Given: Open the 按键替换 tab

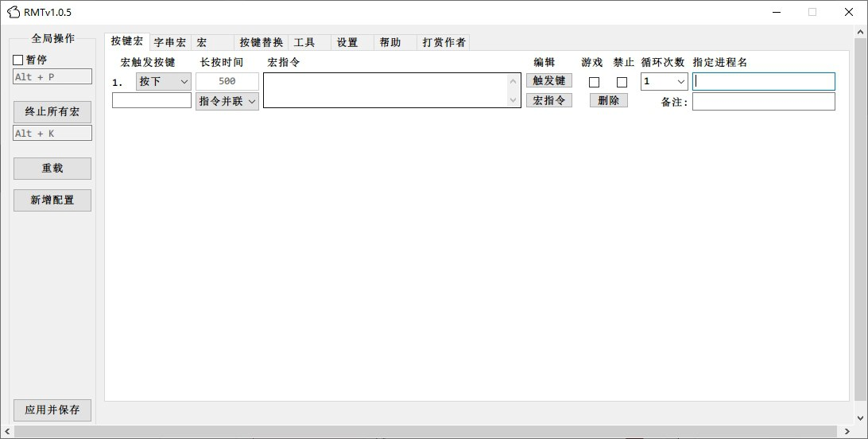Looking at the screenshot, I should click(x=262, y=43).
